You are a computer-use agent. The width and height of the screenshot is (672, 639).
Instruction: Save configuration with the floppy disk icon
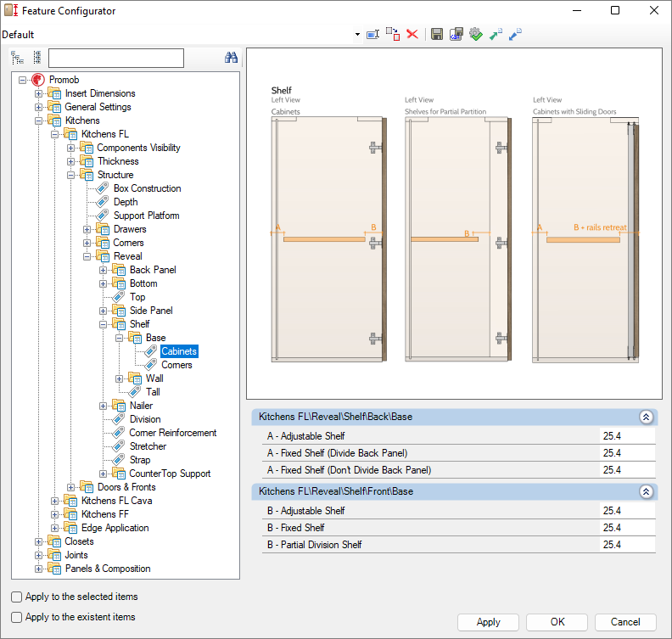pos(437,34)
